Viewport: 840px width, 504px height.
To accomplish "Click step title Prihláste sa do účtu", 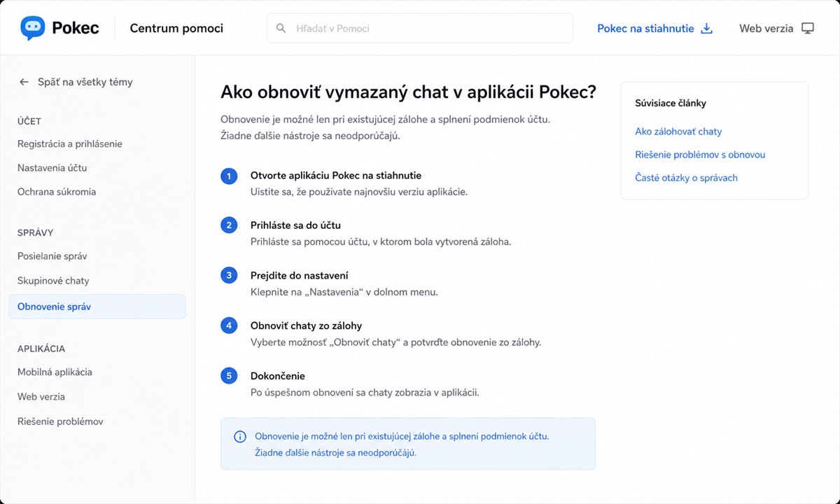I will pyautogui.click(x=295, y=225).
